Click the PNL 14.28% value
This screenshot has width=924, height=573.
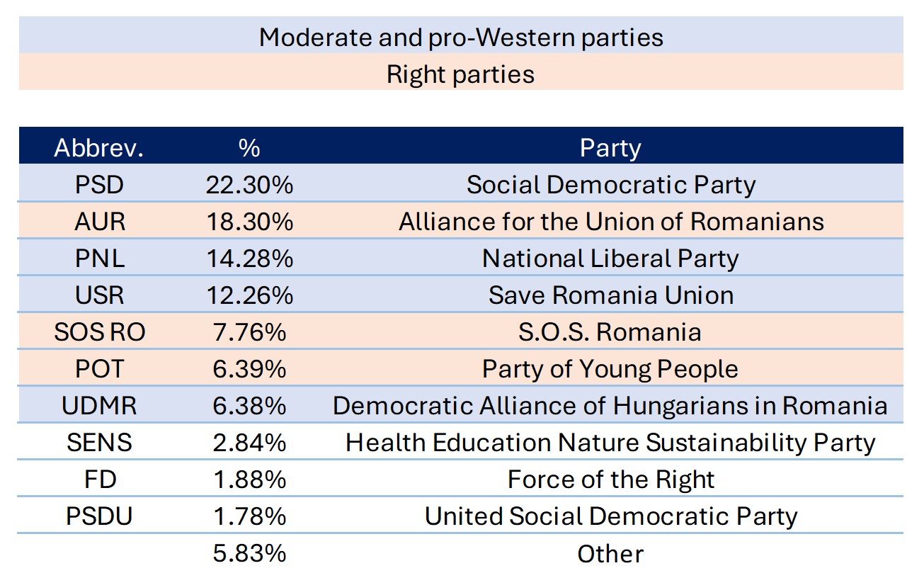pyautogui.click(x=249, y=259)
